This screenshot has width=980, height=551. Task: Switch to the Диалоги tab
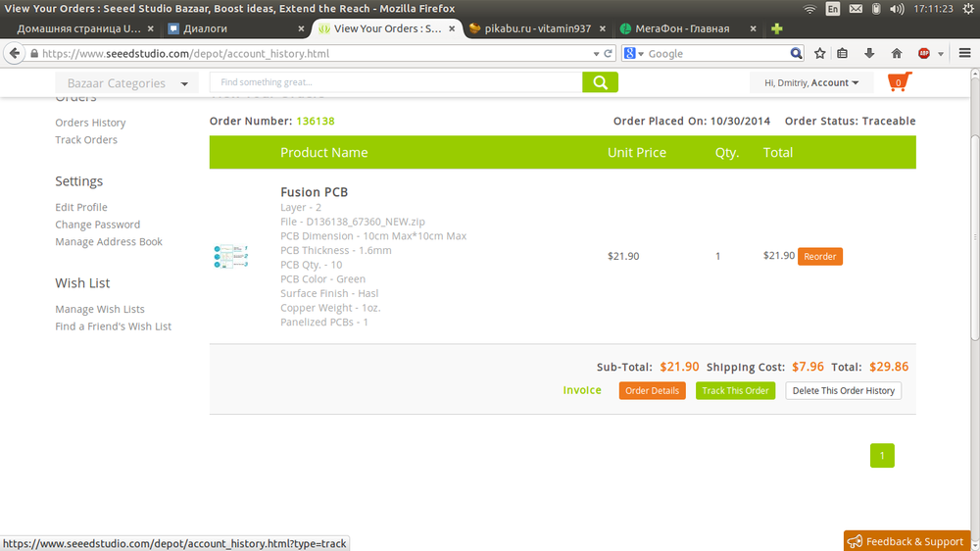pos(235,28)
